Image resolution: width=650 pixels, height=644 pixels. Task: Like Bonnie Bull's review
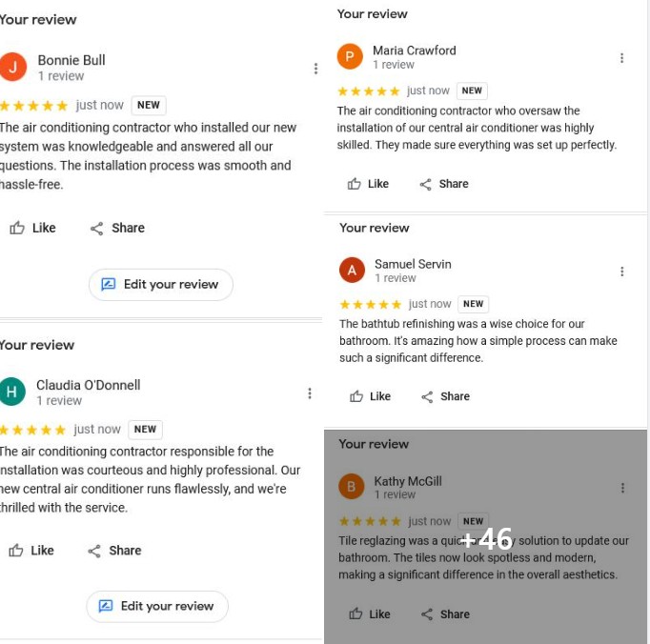[x=32, y=228]
